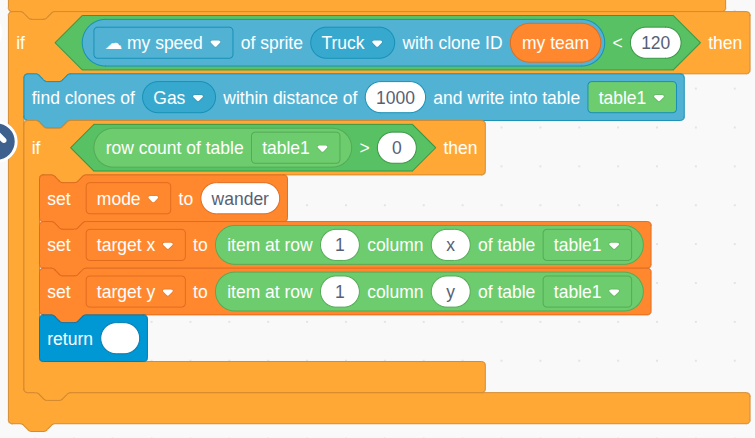Image resolution: width=755 pixels, height=438 pixels.
Task: Open the Gas clone dropdown
Action: click(x=179, y=98)
